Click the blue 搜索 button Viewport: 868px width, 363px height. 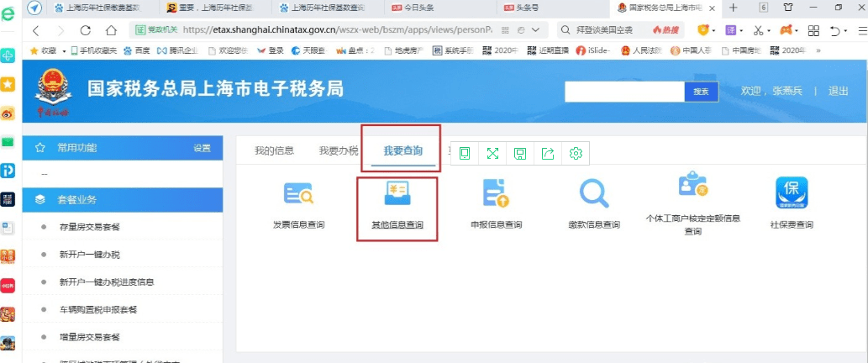coord(700,92)
